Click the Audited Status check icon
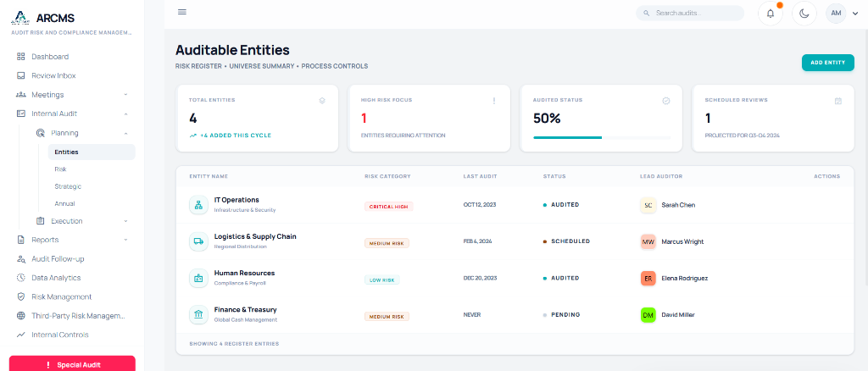The width and height of the screenshot is (868, 371). (666, 101)
